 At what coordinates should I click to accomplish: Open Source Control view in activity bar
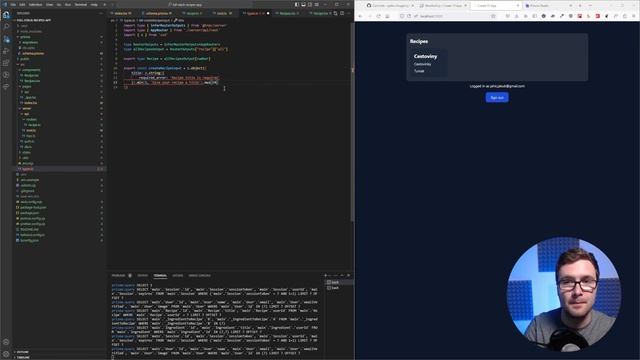[6, 39]
